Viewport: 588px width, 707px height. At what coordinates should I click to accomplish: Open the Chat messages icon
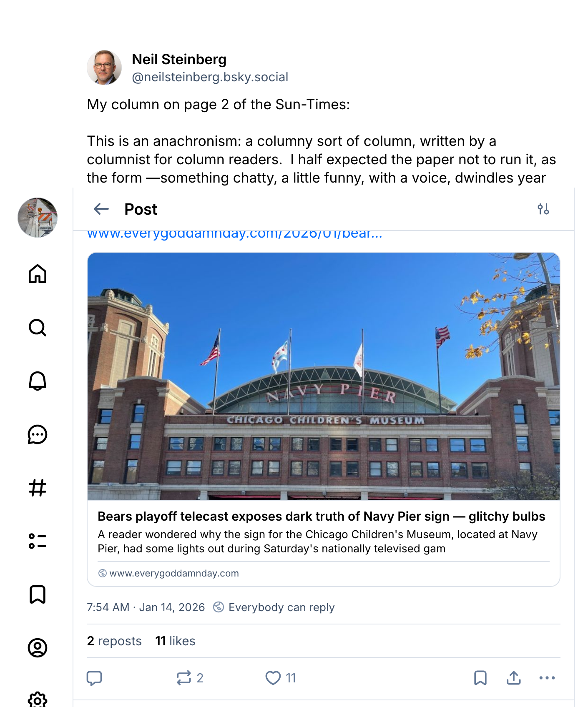[x=38, y=434]
